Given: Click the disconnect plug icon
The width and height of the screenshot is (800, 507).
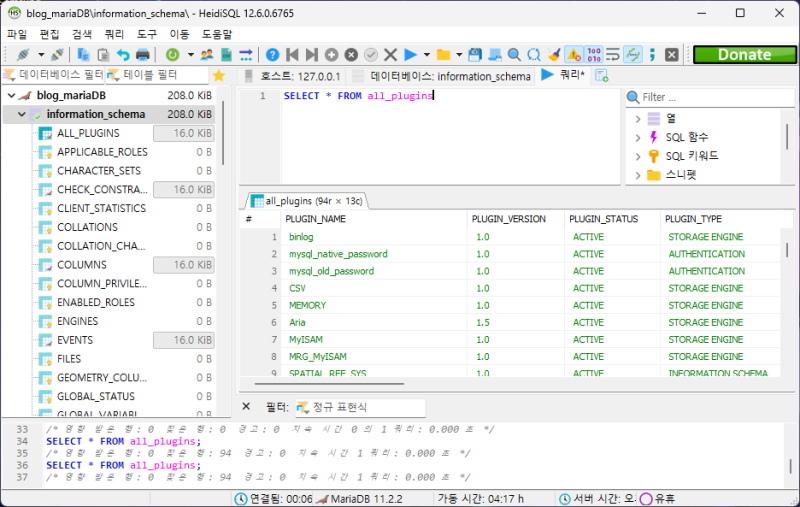Looking at the screenshot, I should click(57, 55).
